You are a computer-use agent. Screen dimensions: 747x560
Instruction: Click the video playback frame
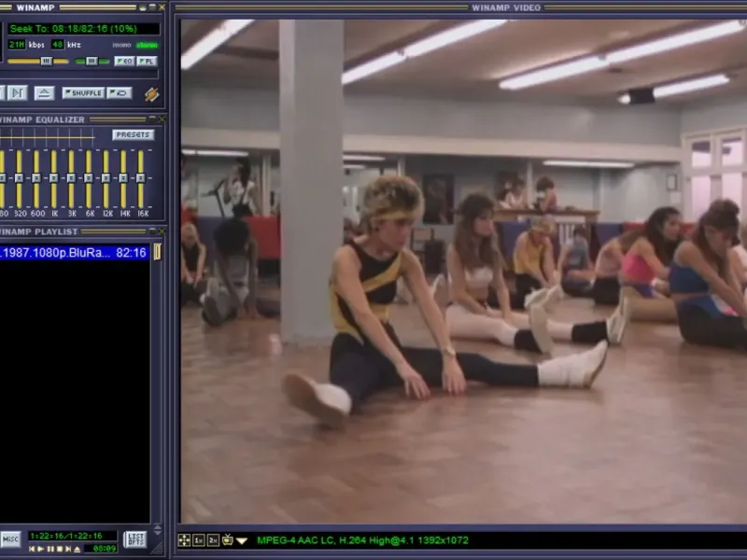[x=463, y=272]
